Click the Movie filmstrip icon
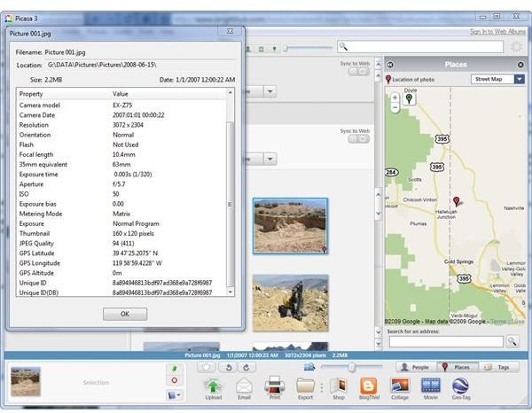The width and height of the screenshot is (532, 413). click(x=430, y=386)
